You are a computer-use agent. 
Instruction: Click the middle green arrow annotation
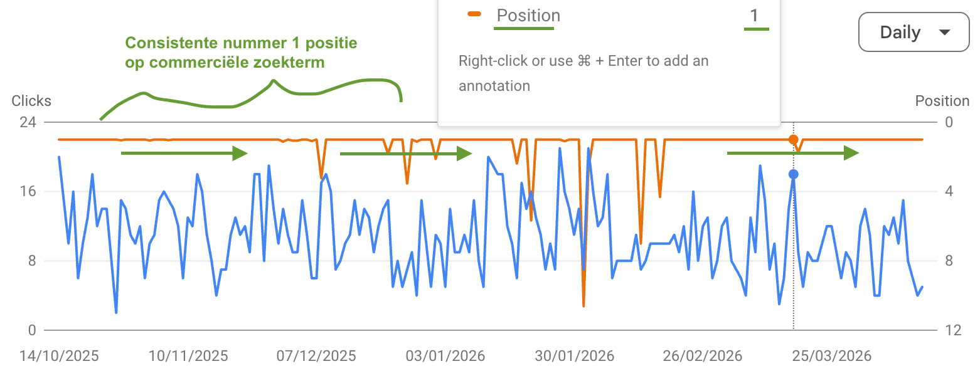pos(405,153)
